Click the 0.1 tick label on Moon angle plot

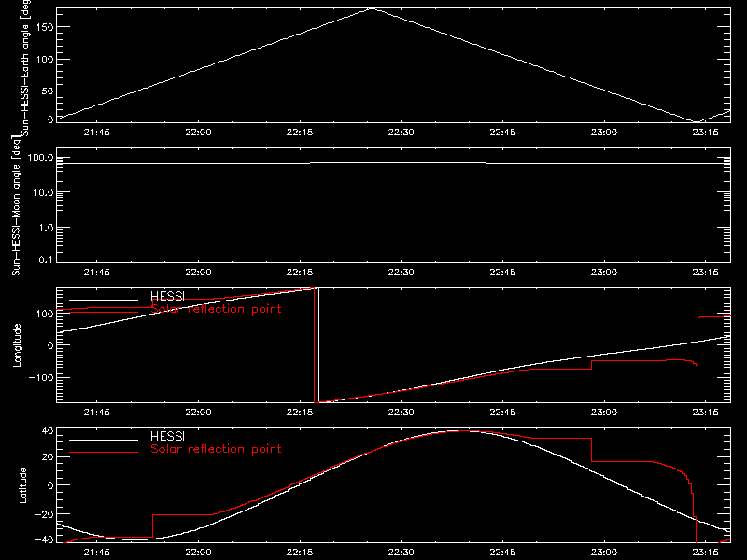click(46, 259)
